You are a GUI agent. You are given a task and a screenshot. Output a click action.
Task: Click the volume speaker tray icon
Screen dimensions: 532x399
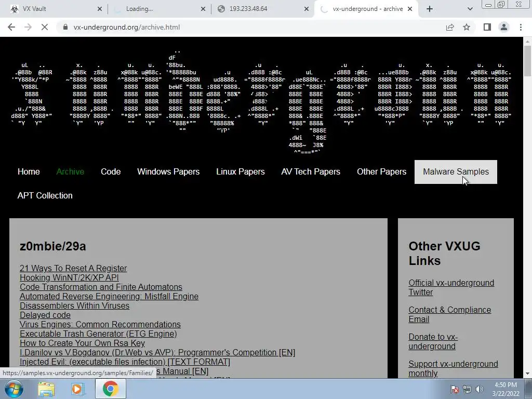[479, 389]
